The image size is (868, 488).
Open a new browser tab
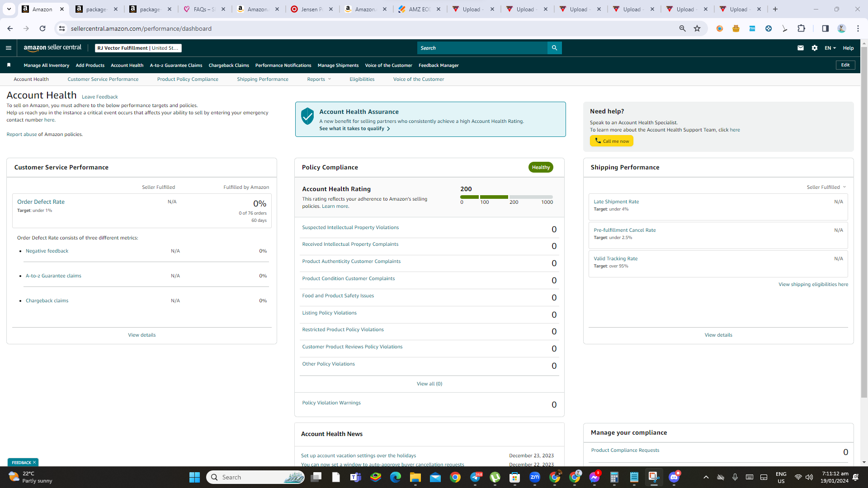coord(775,9)
